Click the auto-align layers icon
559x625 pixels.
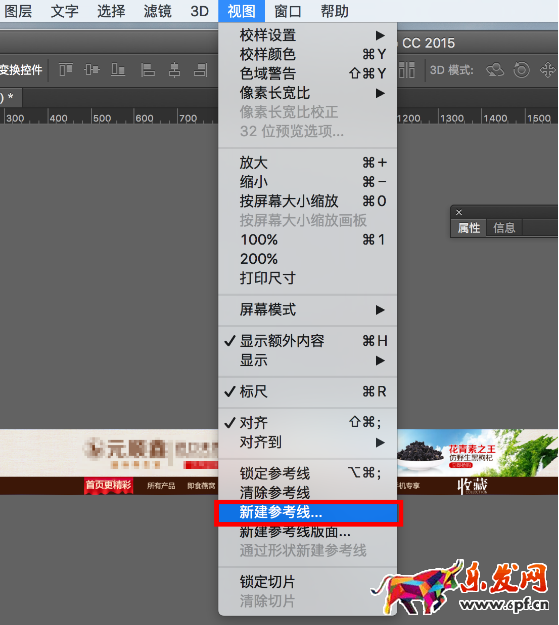point(407,70)
